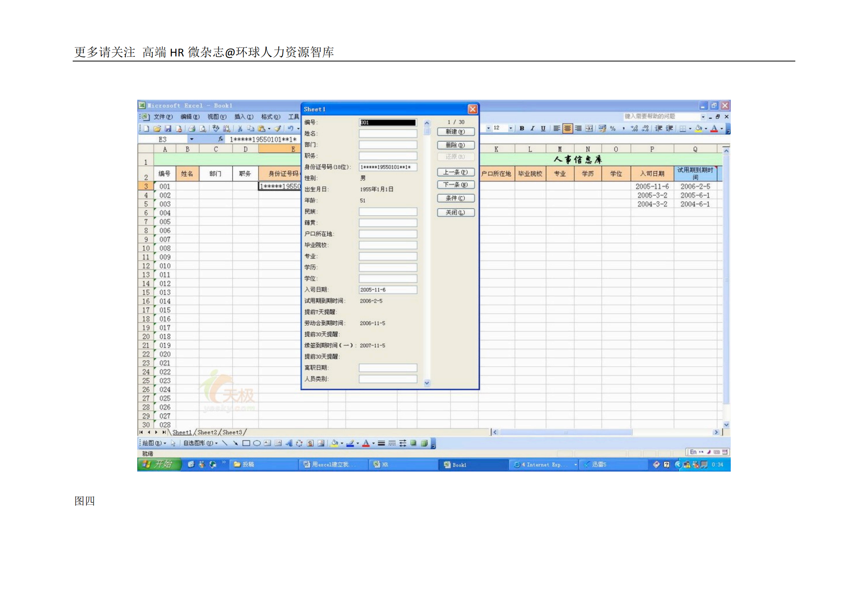Open the 插入 menu
The height and width of the screenshot is (613, 868).
(244, 117)
